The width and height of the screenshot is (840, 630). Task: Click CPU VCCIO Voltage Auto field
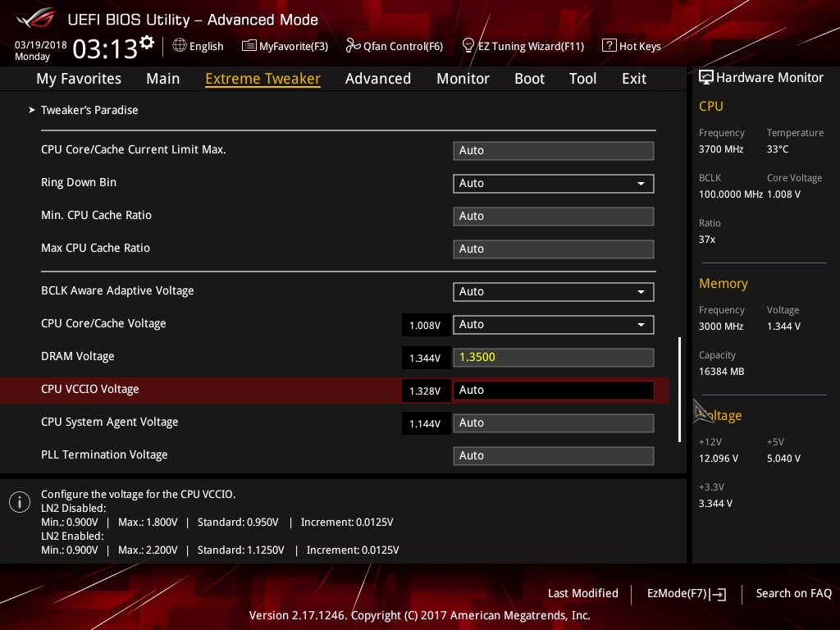(x=554, y=390)
